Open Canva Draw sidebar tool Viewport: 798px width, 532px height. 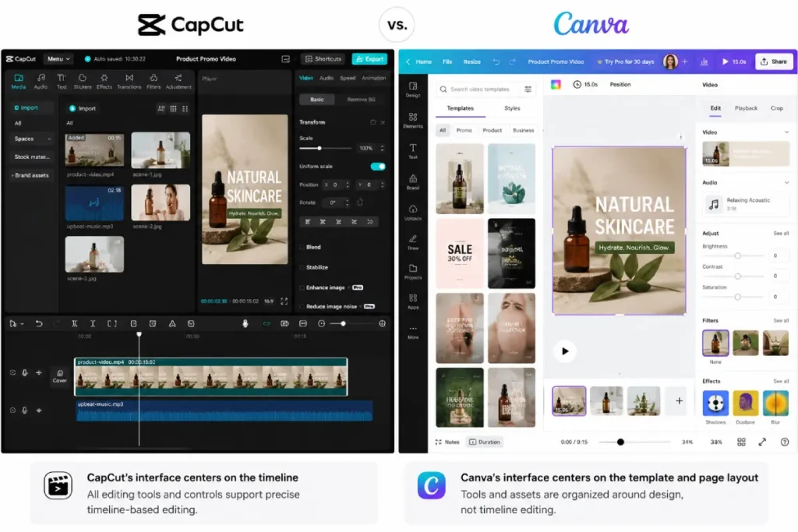pos(413,242)
